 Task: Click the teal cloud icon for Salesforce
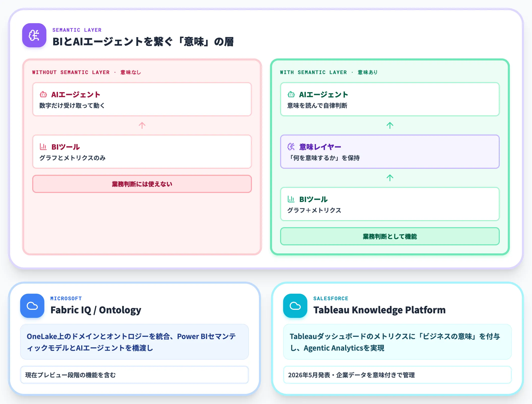point(295,306)
